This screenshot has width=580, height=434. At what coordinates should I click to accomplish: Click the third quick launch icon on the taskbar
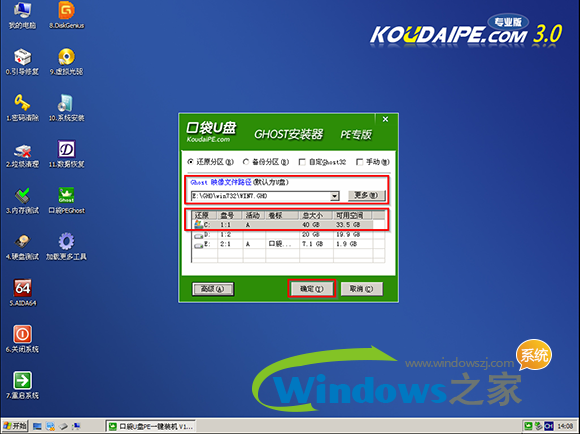click(64, 427)
